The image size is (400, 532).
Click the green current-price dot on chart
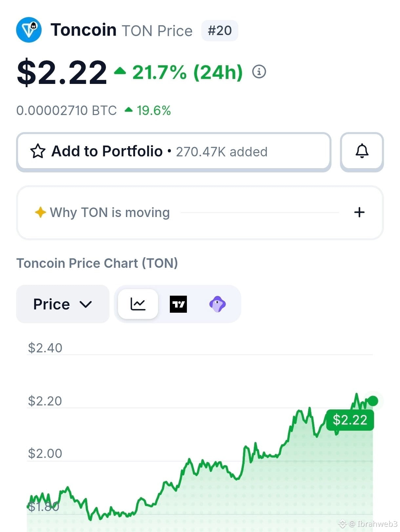tap(373, 401)
